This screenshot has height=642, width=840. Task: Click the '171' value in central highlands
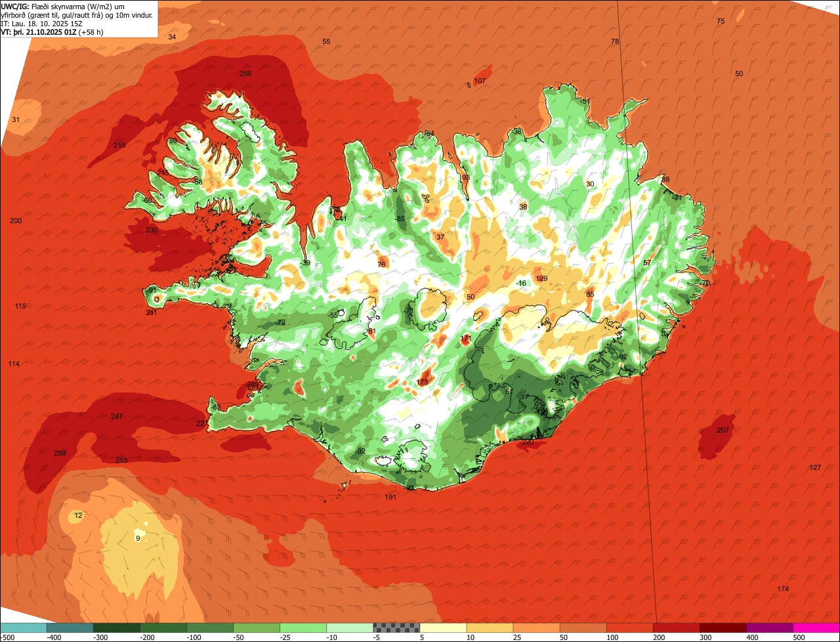(466, 338)
